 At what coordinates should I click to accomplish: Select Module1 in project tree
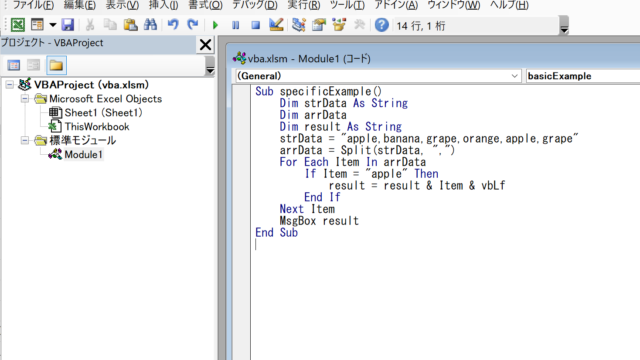coord(83,155)
